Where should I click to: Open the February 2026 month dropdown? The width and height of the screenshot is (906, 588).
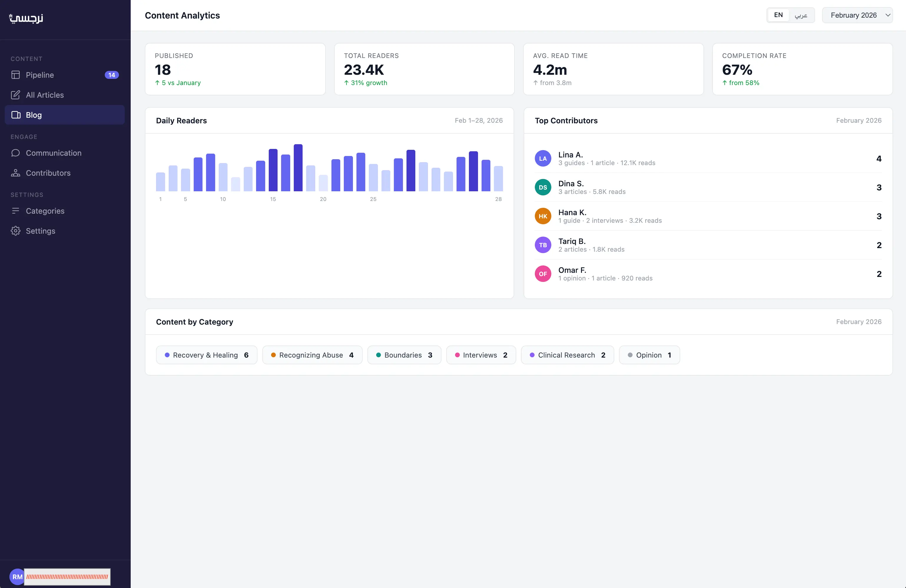(857, 15)
